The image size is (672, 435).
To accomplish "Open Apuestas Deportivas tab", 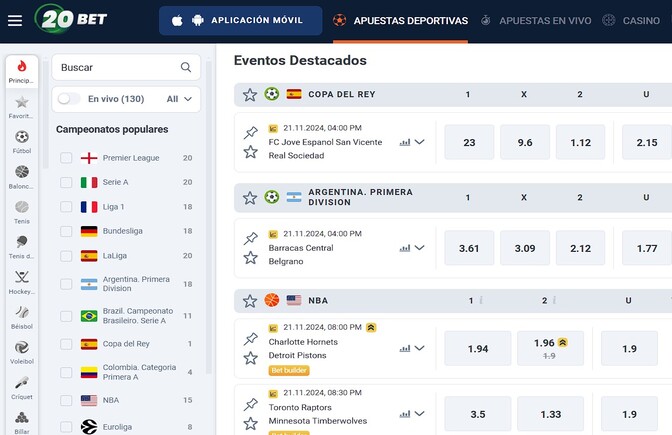I will click(x=400, y=21).
